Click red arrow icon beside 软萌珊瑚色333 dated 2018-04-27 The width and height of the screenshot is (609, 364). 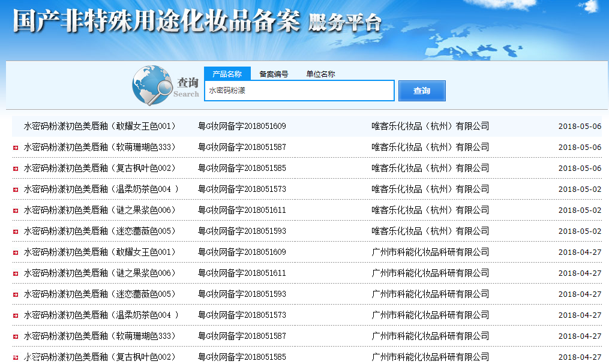15,336
